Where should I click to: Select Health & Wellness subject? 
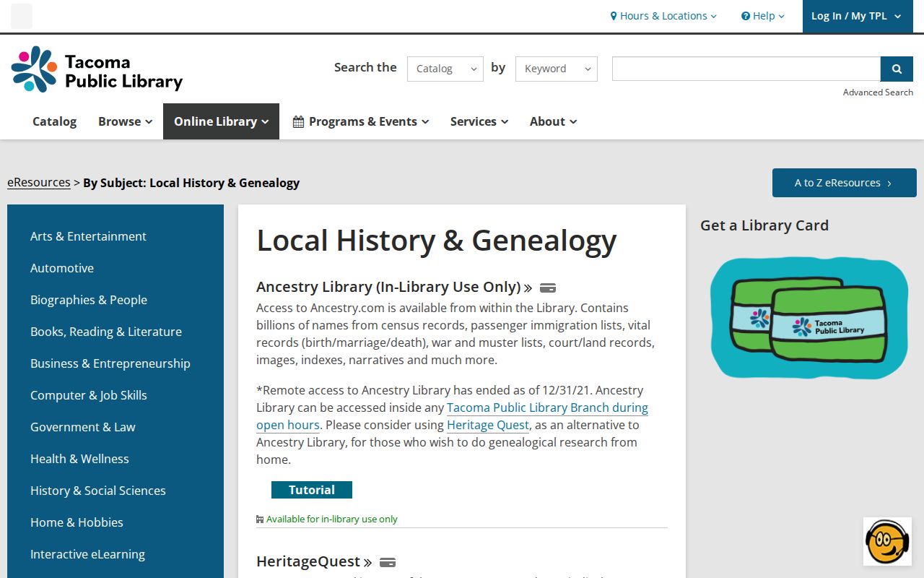coord(79,459)
